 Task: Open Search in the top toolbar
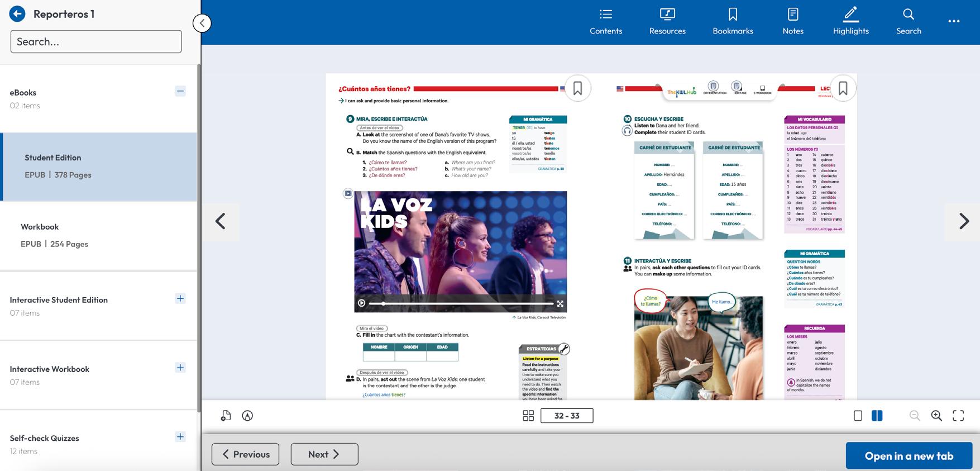pos(909,22)
